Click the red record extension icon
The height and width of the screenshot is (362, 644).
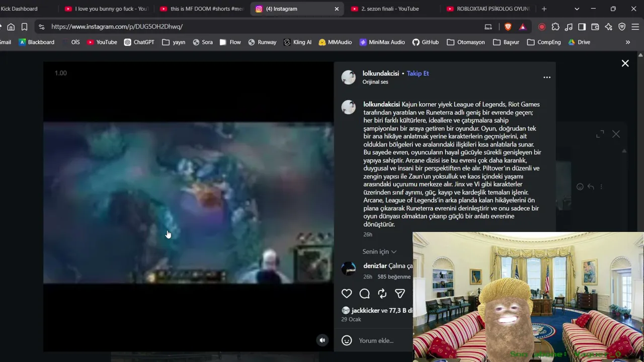point(542,27)
